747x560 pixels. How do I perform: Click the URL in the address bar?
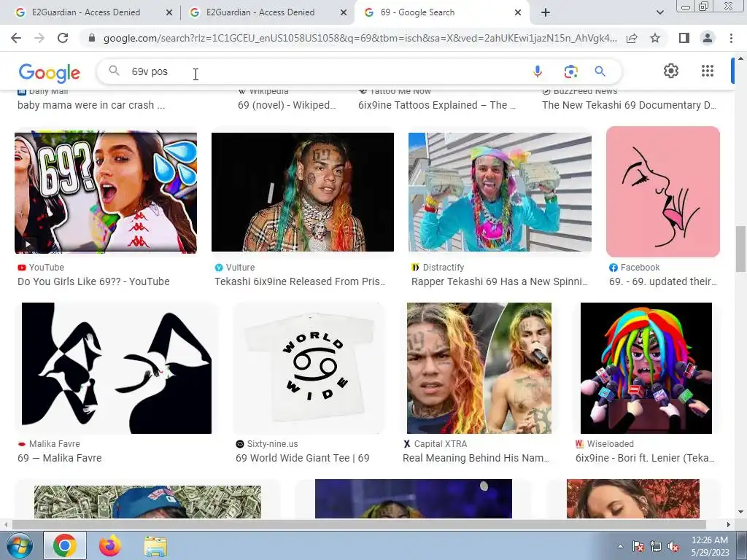360,38
